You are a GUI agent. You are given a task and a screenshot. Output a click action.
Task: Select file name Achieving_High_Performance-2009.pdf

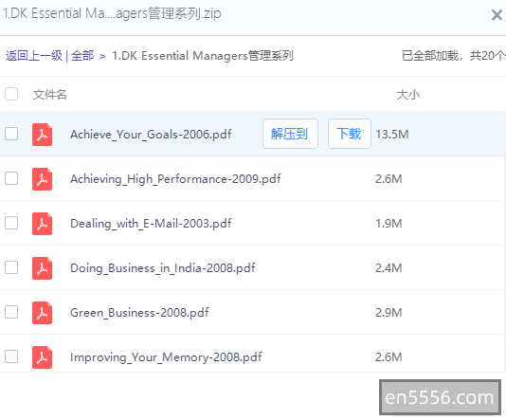(175, 179)
